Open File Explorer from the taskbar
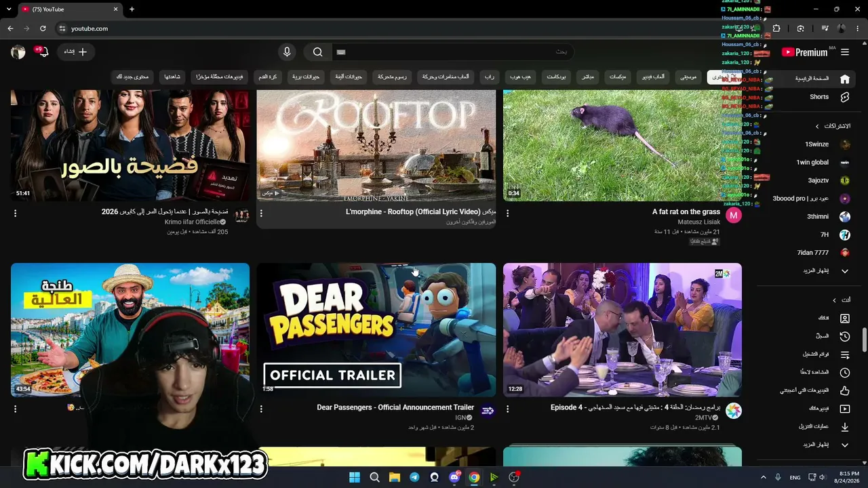Screen dimensions: 868x488 [x=394, y=477]
